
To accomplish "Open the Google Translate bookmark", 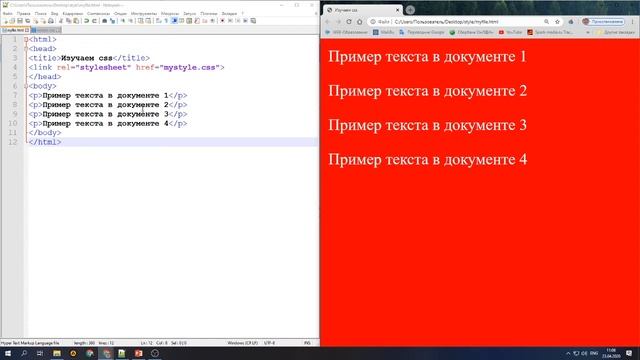I will click(422, 32).
